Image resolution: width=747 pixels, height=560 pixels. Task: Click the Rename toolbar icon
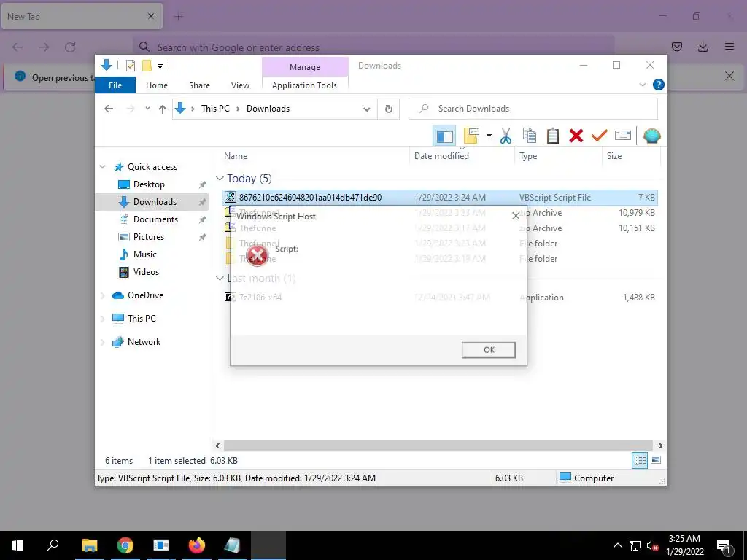point(623,136)
